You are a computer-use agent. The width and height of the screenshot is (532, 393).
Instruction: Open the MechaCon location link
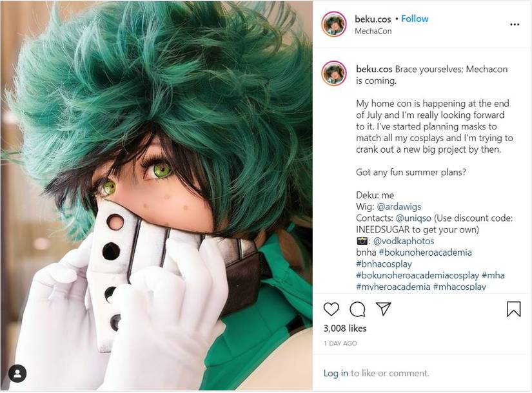pos(373,31)
